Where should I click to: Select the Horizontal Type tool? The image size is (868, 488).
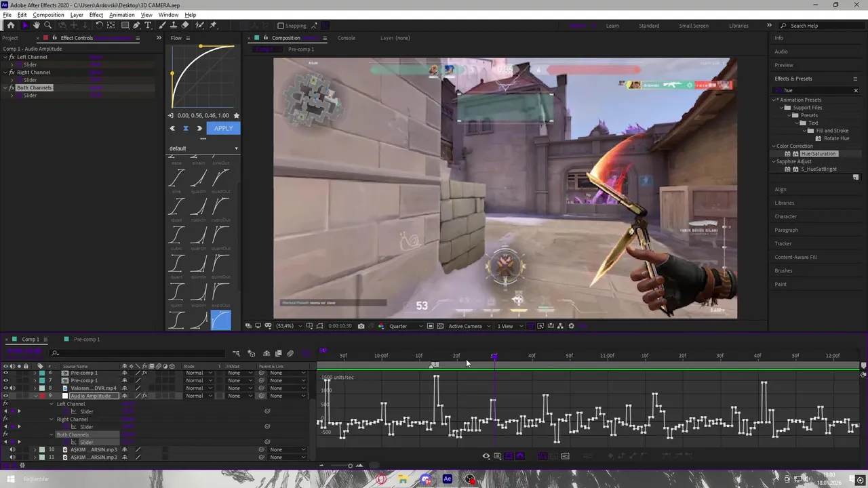tap(148, 25)
